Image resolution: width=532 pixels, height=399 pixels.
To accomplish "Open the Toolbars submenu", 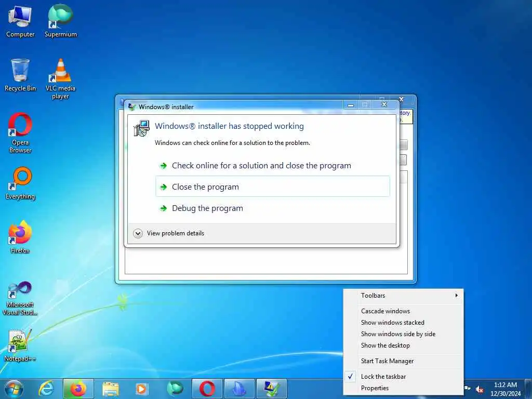I will pos(403,296).
